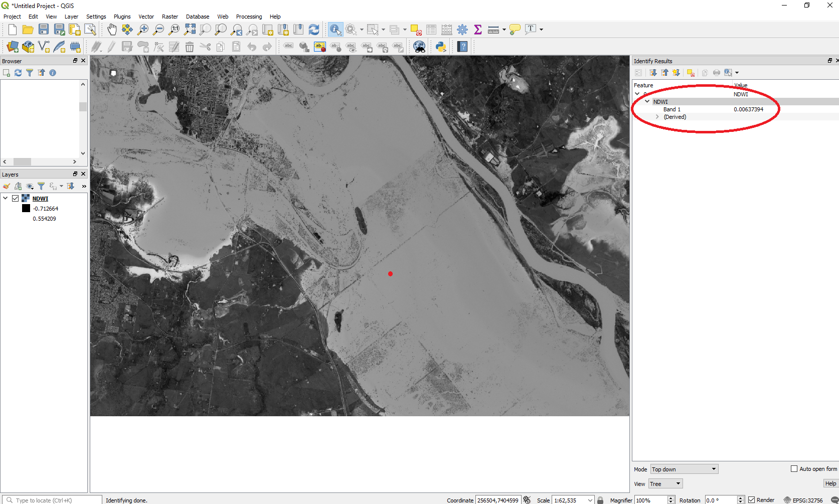839x504 pixels.
Task: Select the Pan Map hand tool
Action: pyautogui.click(x=112, y=30)
